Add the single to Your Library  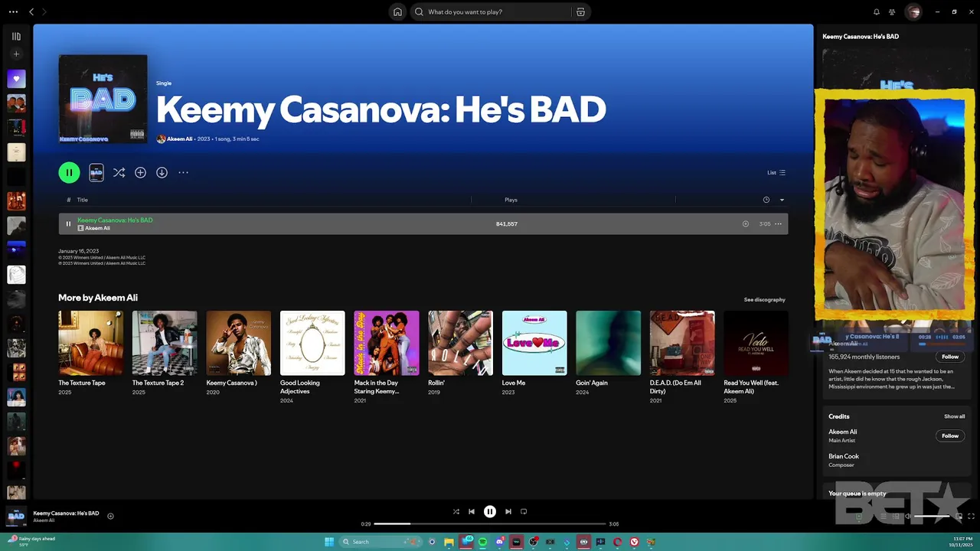pos(140,173)
